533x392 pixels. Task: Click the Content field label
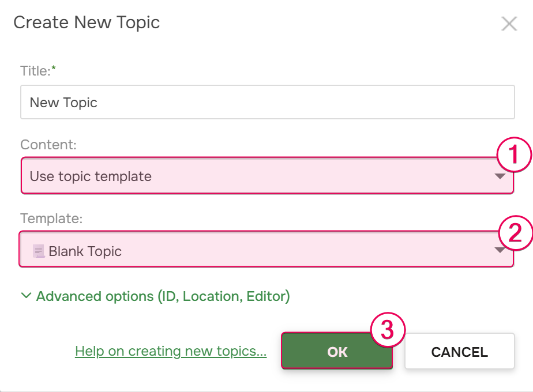click(x=48, y=145)
